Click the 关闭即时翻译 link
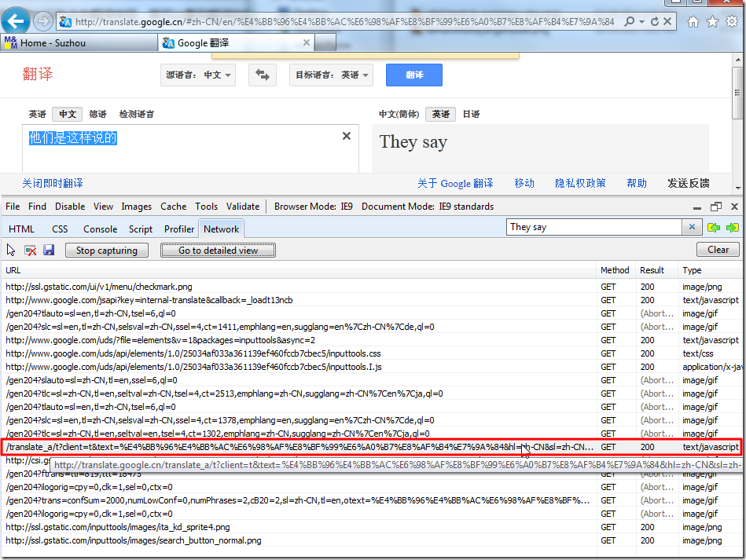This screenshot has width=746, height=560. tap(53, 184)
